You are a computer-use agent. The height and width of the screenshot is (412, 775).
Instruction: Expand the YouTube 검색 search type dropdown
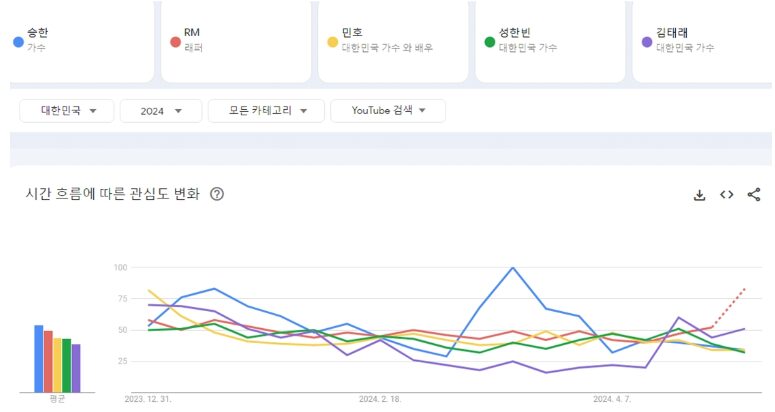388,111
